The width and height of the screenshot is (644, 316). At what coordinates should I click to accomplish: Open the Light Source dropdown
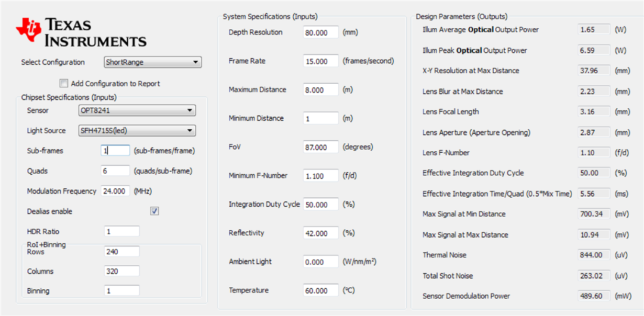pyautogui.click(x=137, y=131)
